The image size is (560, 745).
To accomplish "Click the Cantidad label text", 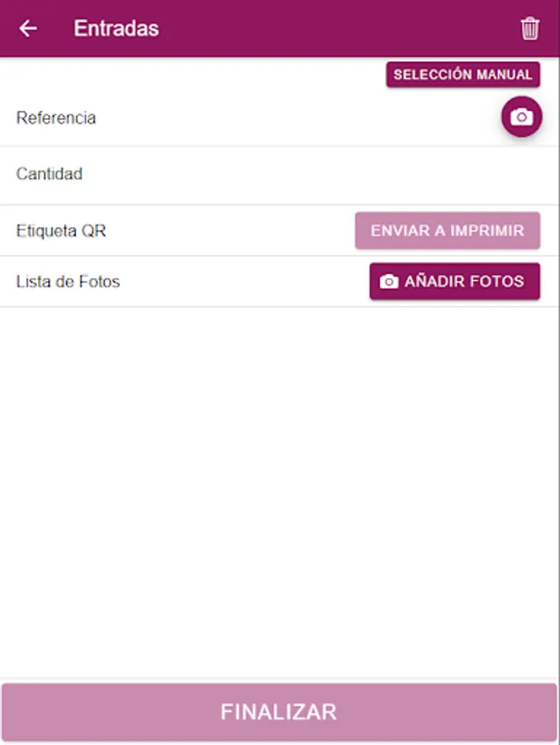I will [x=50, y=174].
